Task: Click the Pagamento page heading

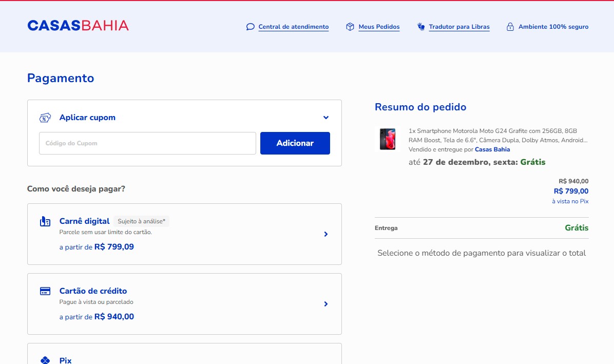Action: 61,78
